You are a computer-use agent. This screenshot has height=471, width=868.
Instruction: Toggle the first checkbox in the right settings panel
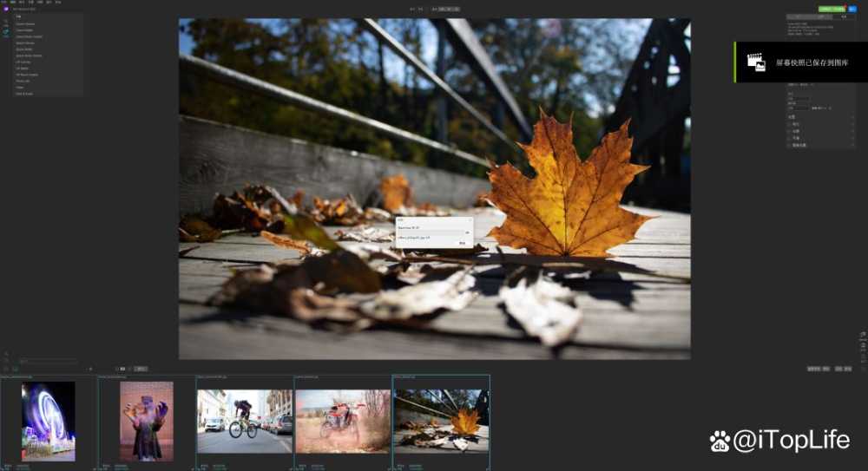tap(790, 124)
